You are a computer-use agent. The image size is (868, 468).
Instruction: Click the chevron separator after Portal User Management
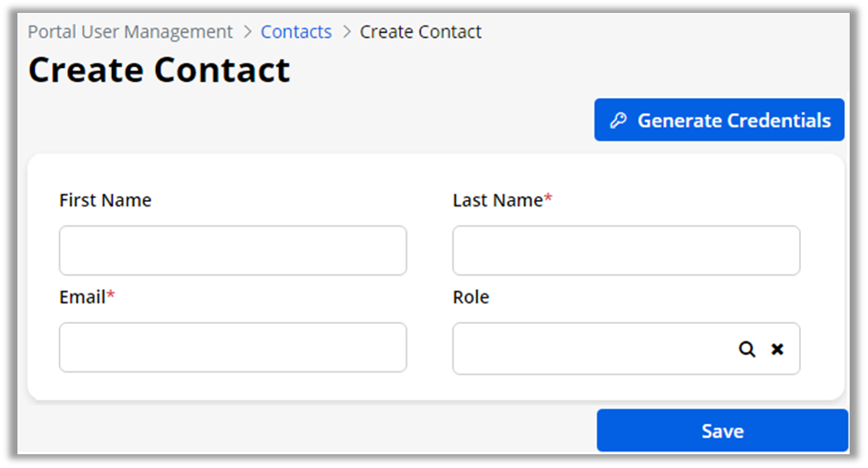click(x=247, y=32)
